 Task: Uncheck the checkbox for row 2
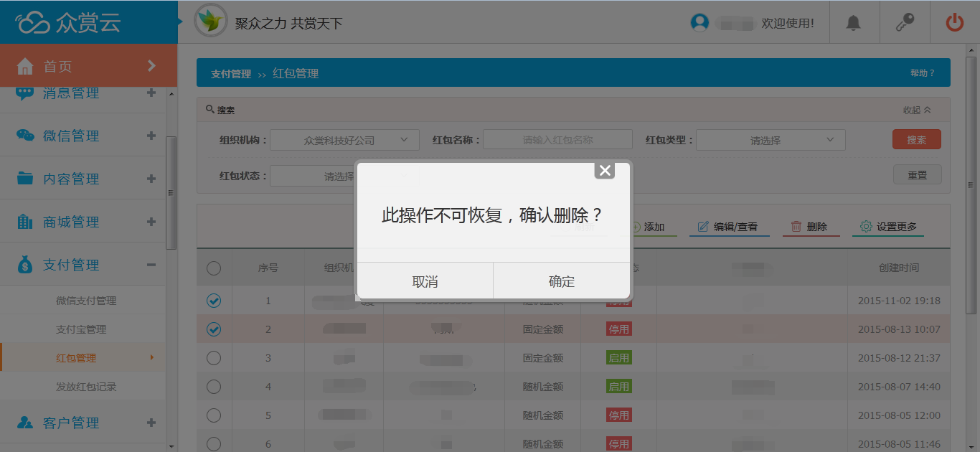pos(214,329)
